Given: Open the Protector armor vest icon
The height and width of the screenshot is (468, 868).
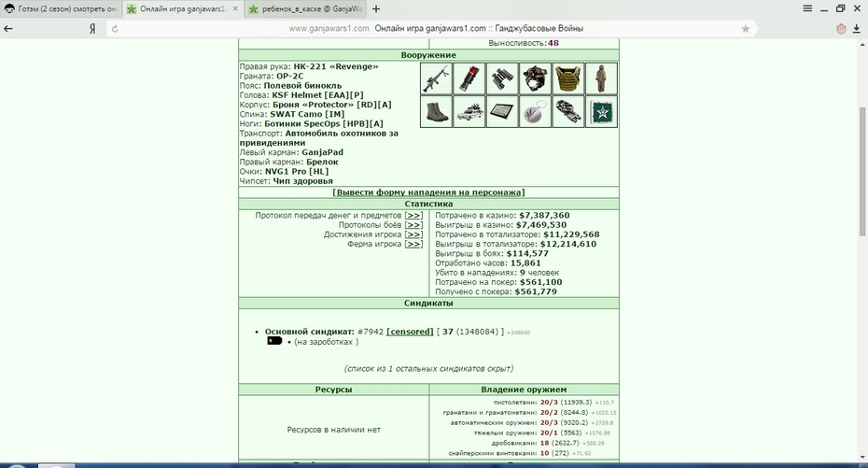Looking at the screenshot, I should pyautogui.click(x=568, y=78).
